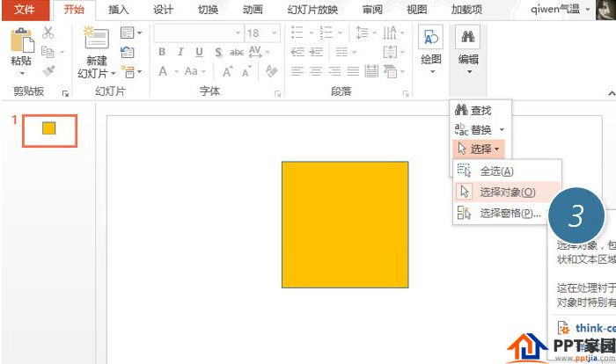The image size is (616, 364).
Task: Toggle Justify paragraph alignment
Action: (x=353, y=71)
